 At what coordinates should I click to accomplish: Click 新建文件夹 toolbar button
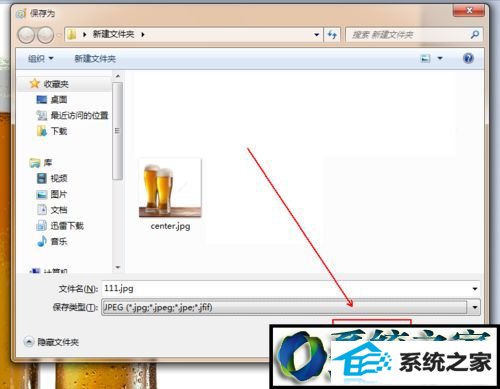coord(95,59)
